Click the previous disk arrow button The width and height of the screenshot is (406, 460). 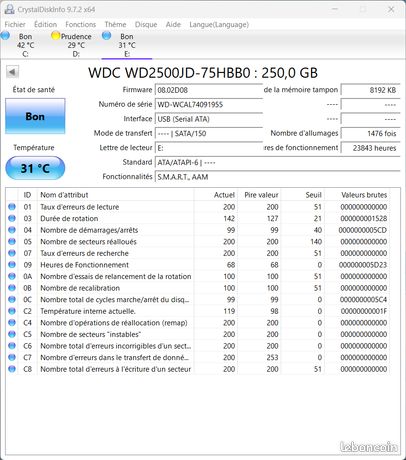point(13,72)
